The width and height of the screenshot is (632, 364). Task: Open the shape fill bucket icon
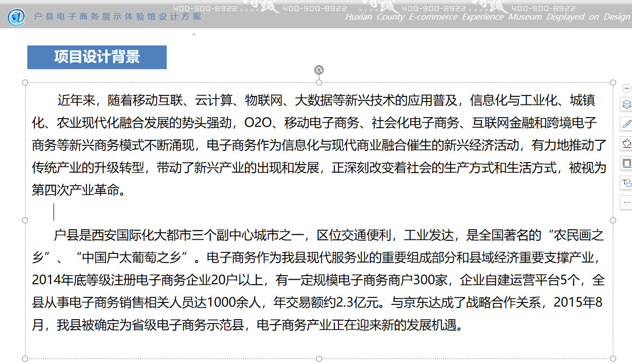point(626,143)
